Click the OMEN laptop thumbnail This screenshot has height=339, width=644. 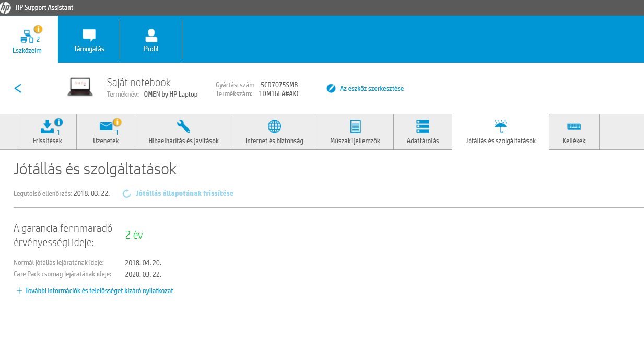click(x=80, y=87)
